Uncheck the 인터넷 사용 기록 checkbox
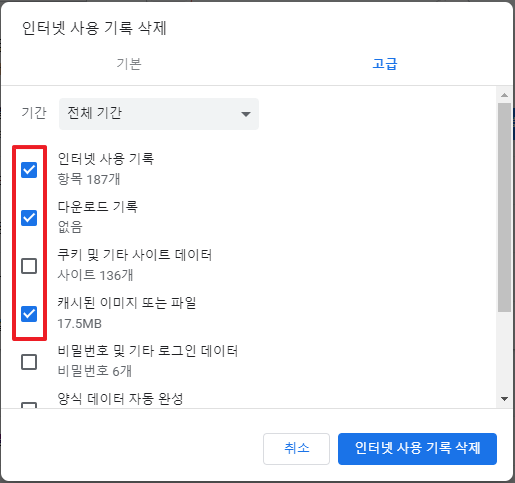Image resolution: width=515 pixels, height=483 pixels. (29, 170)
